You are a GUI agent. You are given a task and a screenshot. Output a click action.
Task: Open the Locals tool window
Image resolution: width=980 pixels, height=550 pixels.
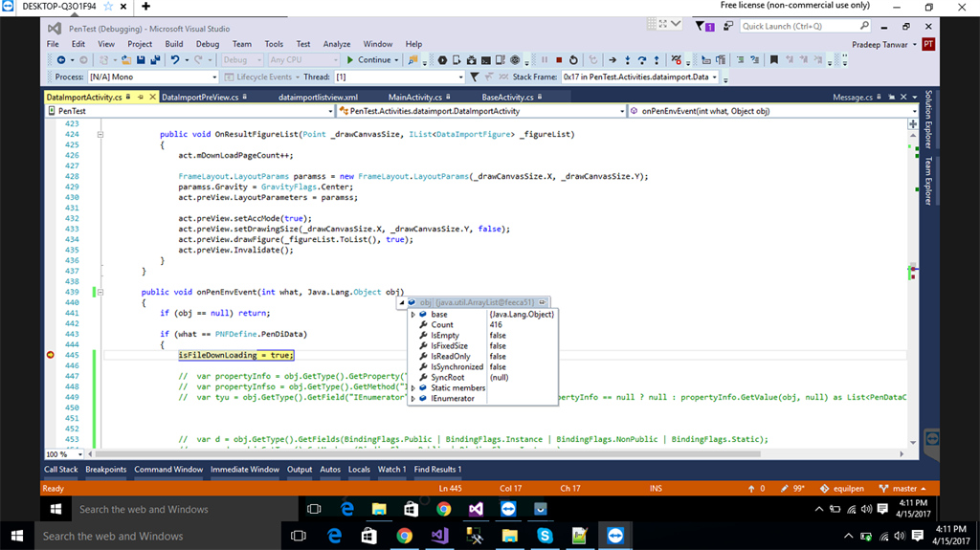pyautogui.click(x=359, y=470)
